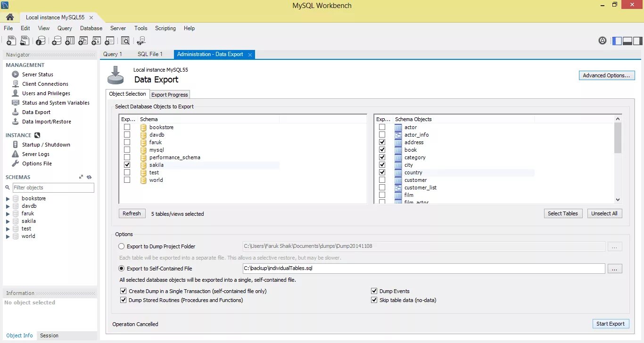Create a new SQL tab icon
This screenshot has height=343, width=644.
[11, 41]
